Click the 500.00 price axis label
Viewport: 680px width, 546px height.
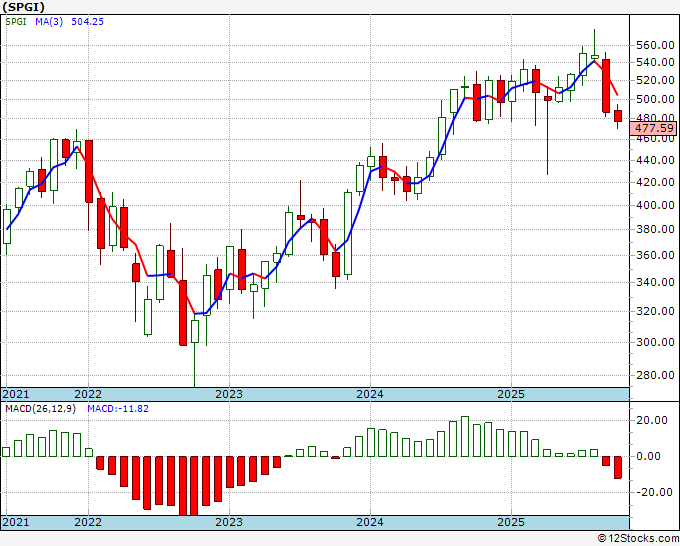point(655,99)
